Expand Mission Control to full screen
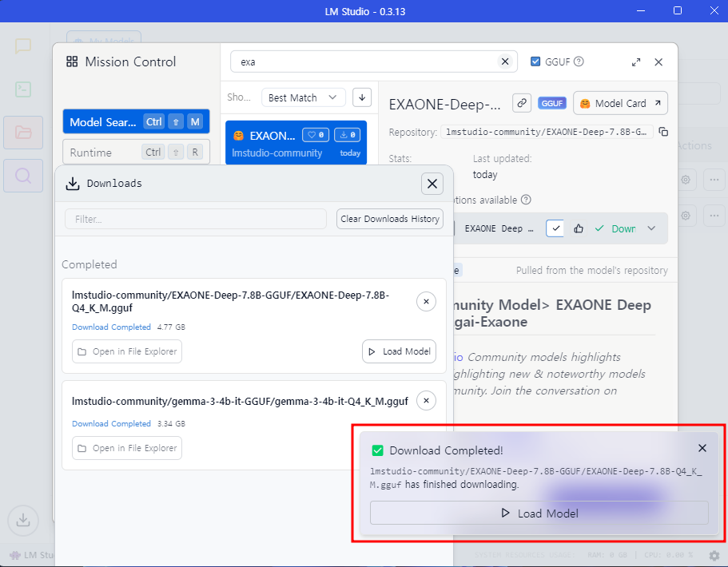This screenshot has height=567, width=728. (x=636, y=62)
